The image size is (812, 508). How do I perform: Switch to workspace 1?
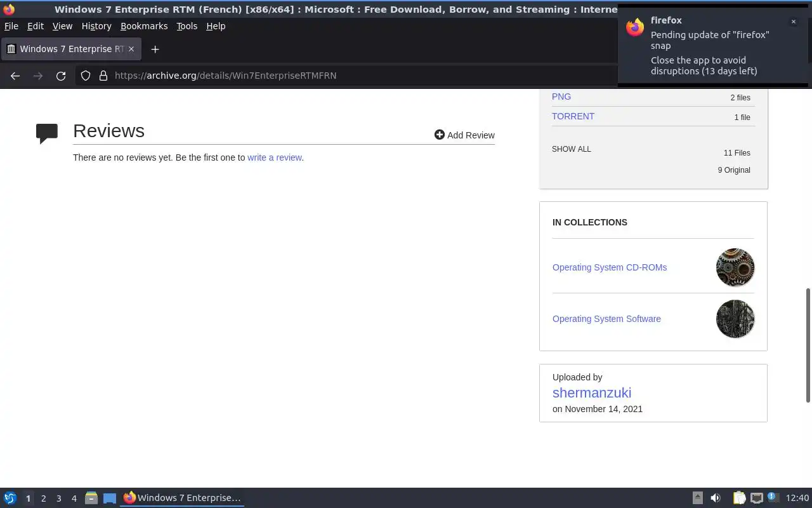[x=28, y=498]
